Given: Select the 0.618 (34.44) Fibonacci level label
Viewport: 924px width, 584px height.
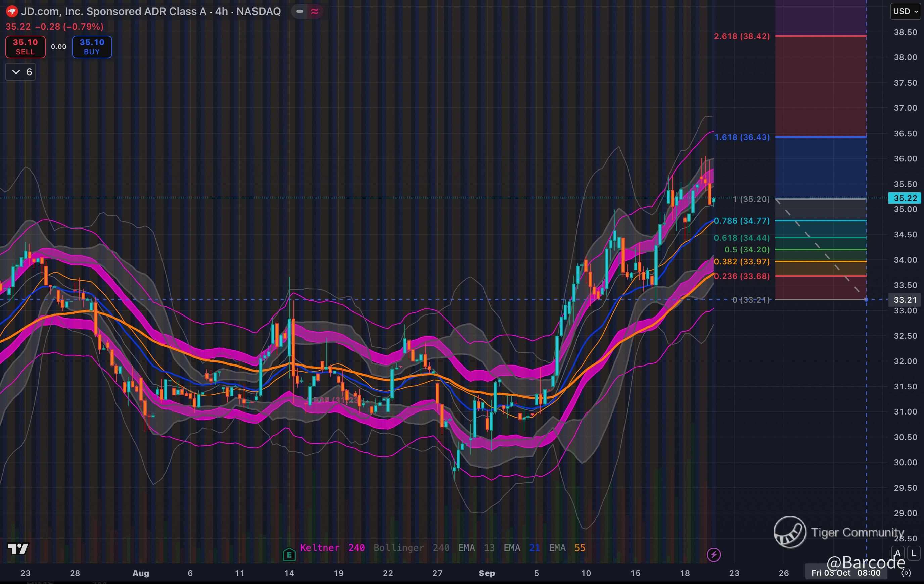Looking at the screenshot, I should (x=741, y=238).
